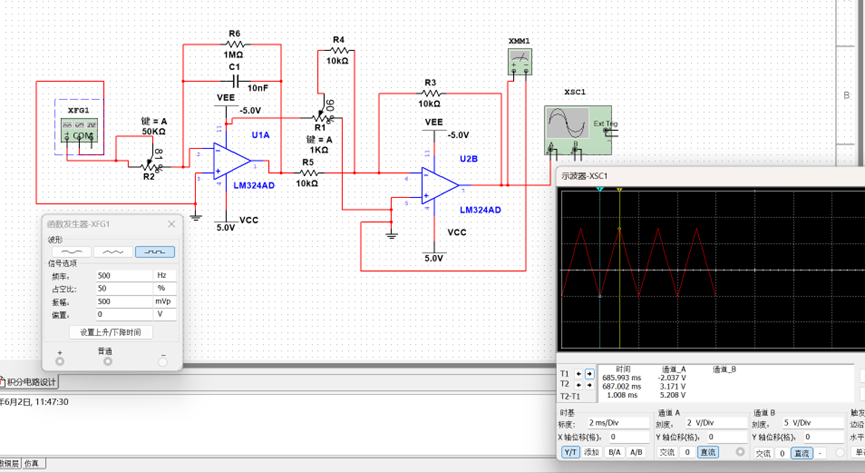Select B/A display mode on oscilloscope
The height and width of the screenshot is (473, 865).
(x=614, y=452)
